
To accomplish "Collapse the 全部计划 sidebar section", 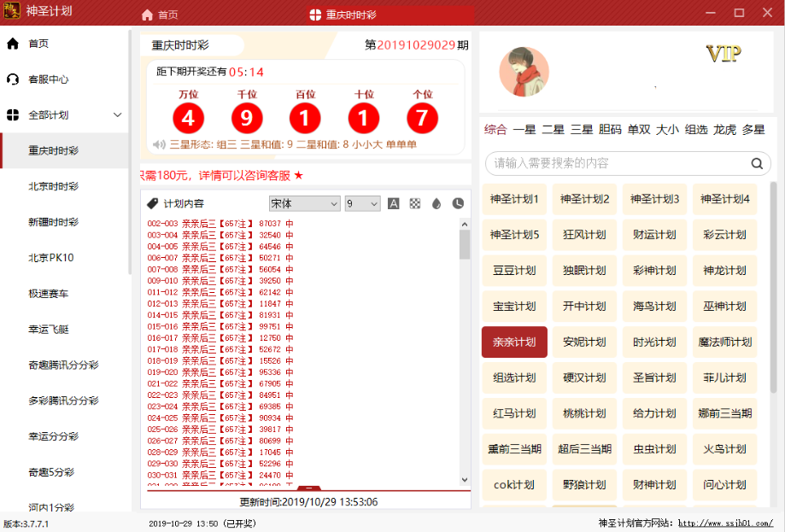I will [x=118, y=115].
